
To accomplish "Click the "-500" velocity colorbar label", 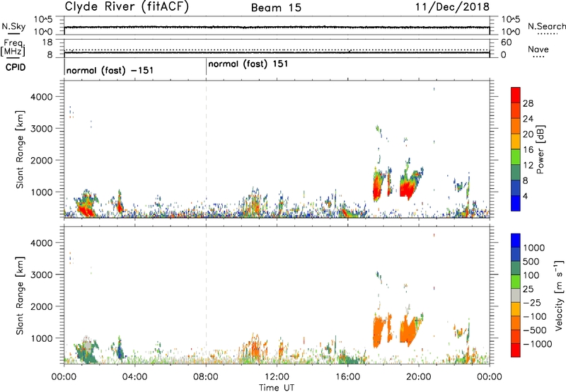I will (535, 330).
